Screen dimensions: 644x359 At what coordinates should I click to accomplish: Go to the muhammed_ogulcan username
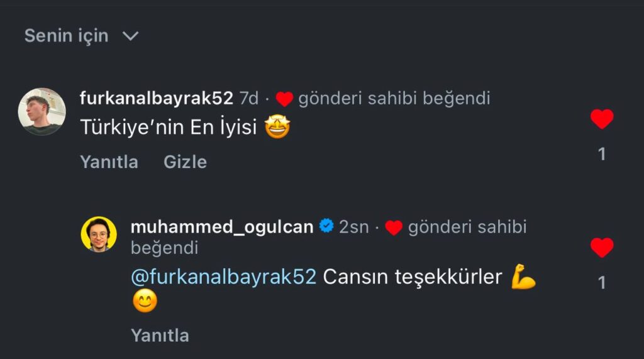click(222, 227)
